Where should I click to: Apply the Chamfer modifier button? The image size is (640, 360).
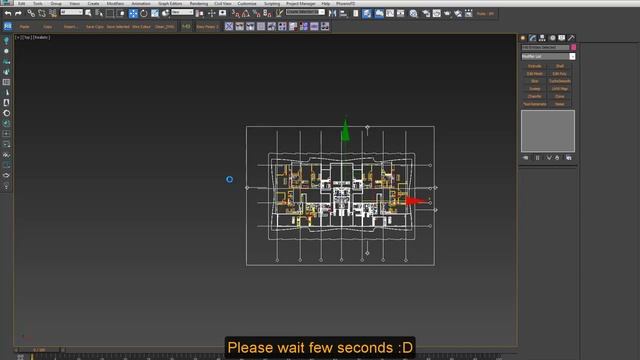pyautogui.click(x=534, y=97)
